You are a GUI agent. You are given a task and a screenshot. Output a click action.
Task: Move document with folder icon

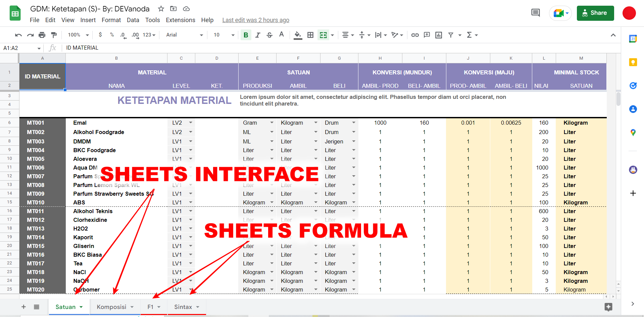tap(174, 9)
